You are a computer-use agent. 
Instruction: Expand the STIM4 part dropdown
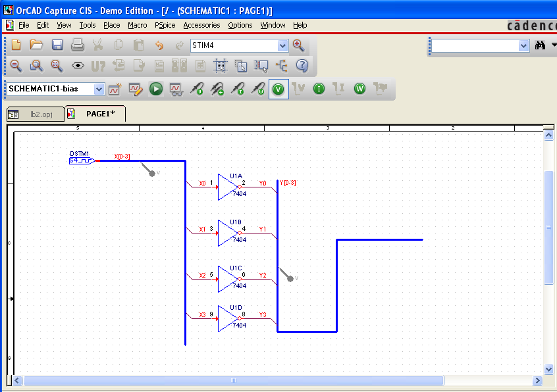282,45
